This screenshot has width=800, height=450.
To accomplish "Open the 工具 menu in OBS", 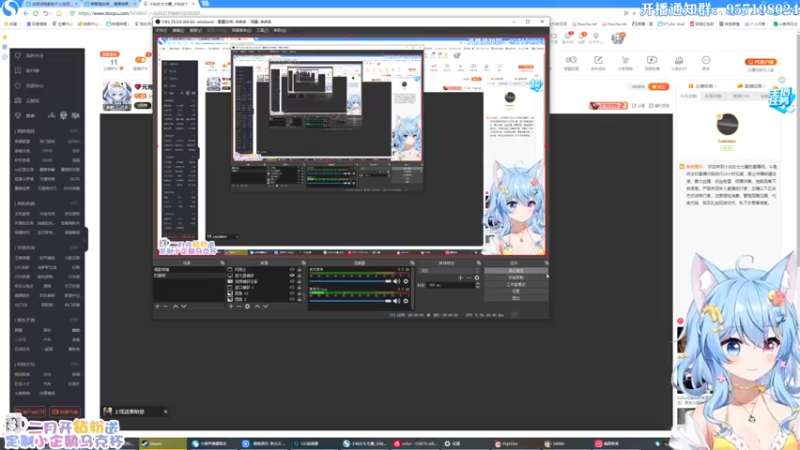I will [262, 31].
